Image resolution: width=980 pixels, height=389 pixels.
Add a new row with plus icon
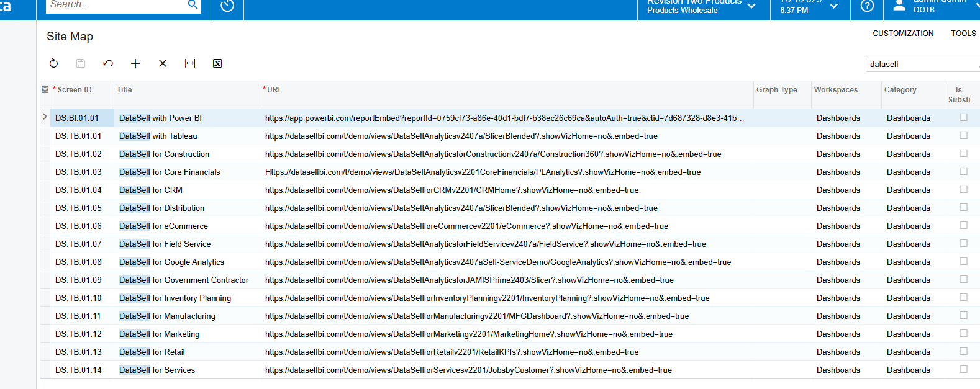(x=135, y=63)
